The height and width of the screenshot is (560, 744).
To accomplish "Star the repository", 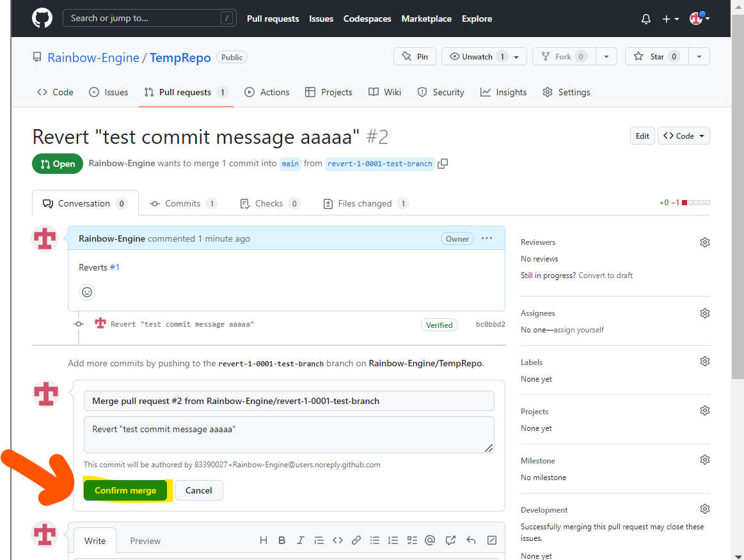I will 657,56.
